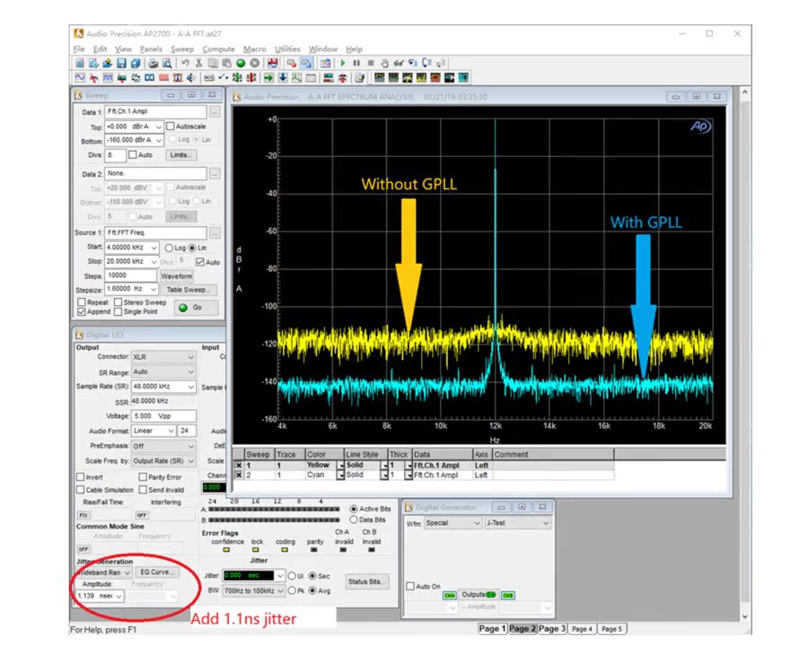Switch to the Page 3 tab
The image size is (808, 672).
tap(552, 628)
